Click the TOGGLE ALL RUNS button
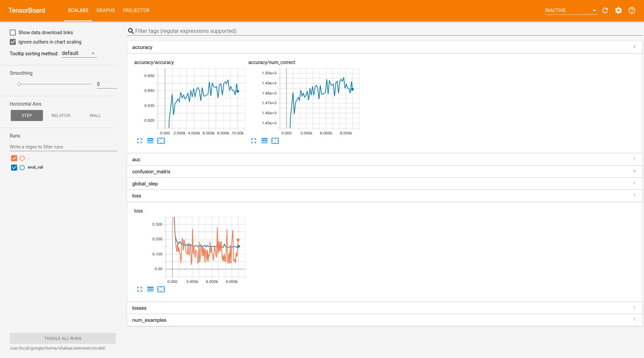The width and height of the screenshot is (644, 358). point(63,338)
